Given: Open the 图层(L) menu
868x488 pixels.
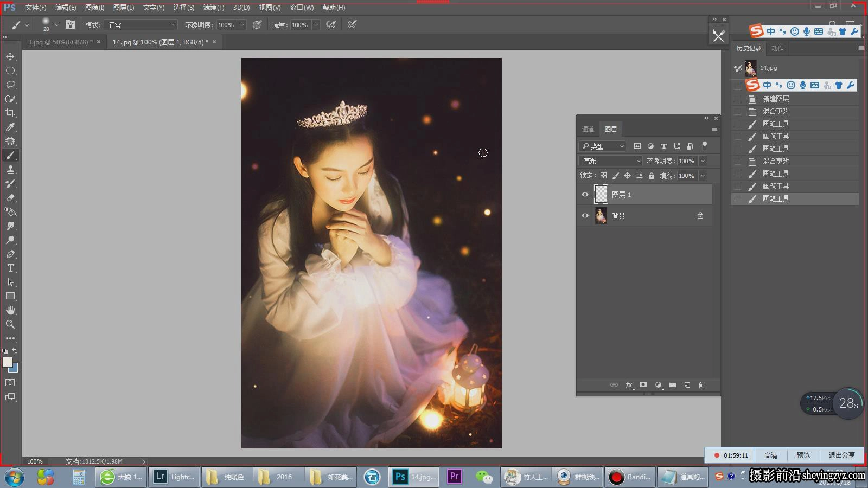Looking at the screenshot, I should click(x=123, y=8).
